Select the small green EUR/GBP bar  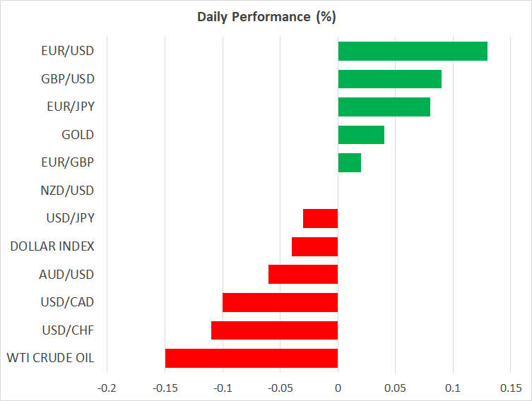coord(350,162)
